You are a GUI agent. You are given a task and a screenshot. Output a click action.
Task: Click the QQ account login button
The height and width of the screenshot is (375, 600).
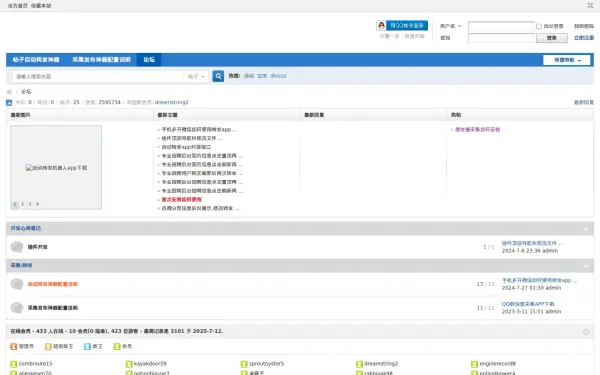click(402, 25)
